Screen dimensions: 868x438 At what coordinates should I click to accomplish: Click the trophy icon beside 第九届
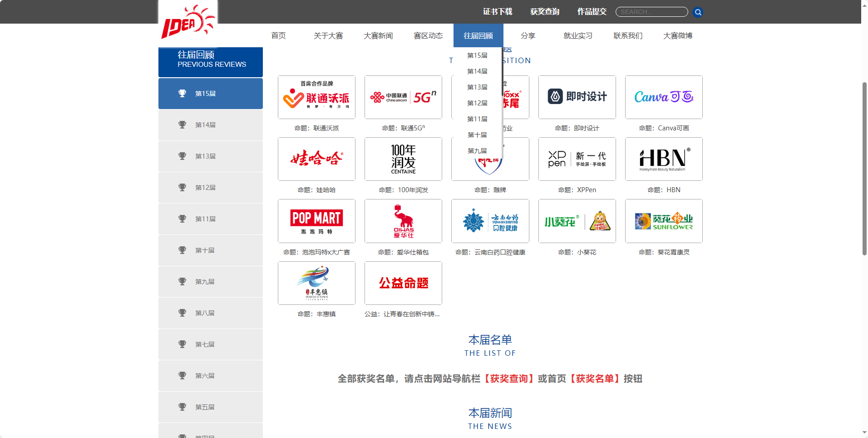pyautogui.click(x=182, y=282)
